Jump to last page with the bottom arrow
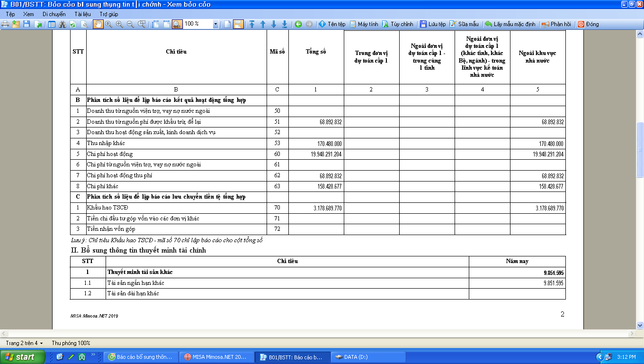644x364 pixels. pyautogui.click(x=285, y=24)
